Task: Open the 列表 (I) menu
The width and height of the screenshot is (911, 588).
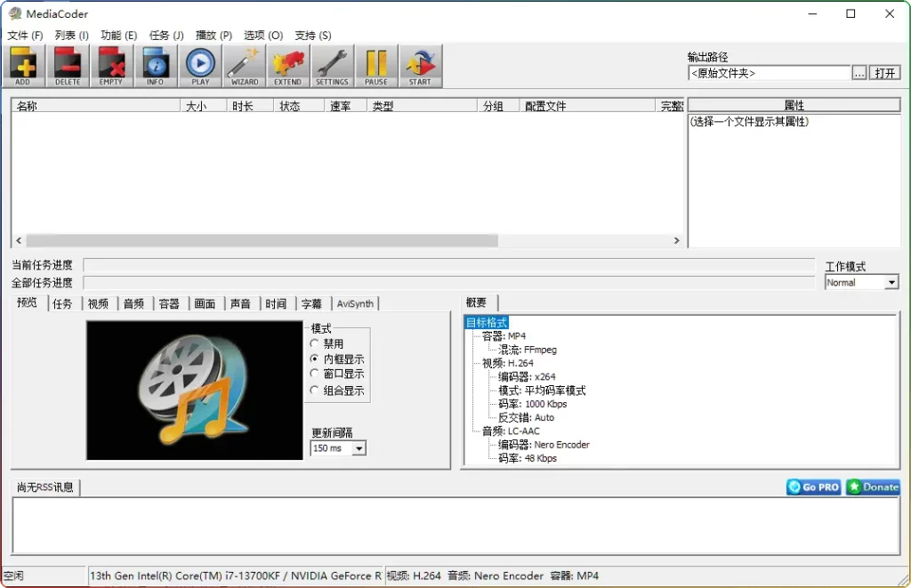Action: pos(71,36)
